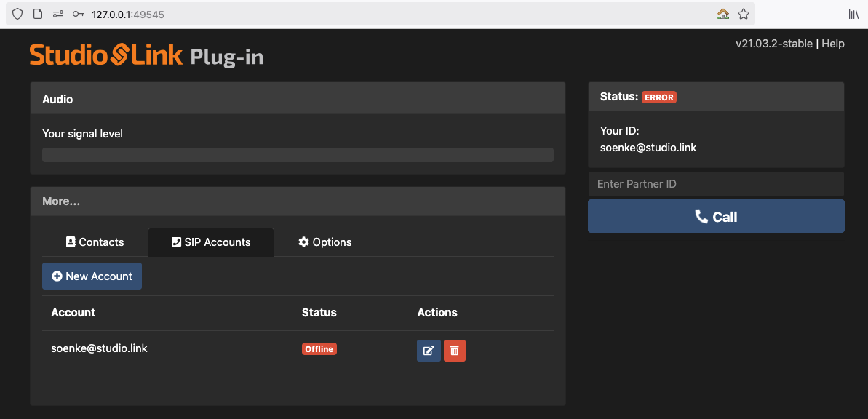
Task: Collapse the More... panel header
Action: click(x=298, y=201)
